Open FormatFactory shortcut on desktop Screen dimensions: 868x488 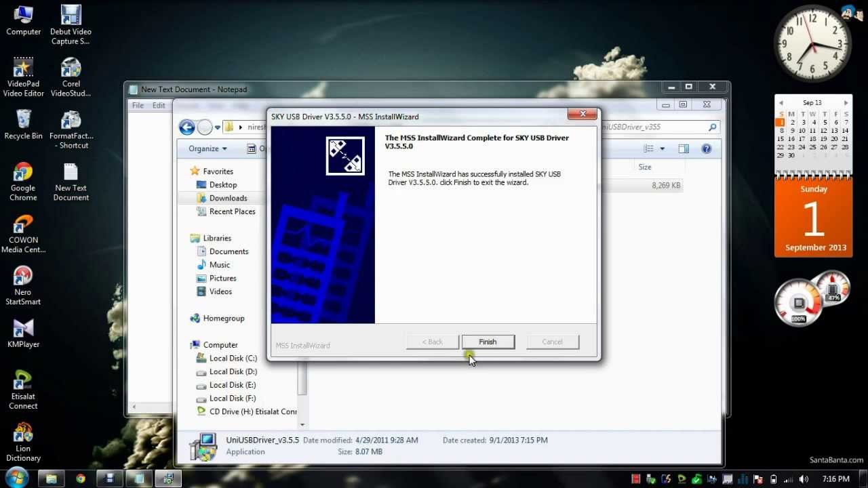tap(71, 129)
